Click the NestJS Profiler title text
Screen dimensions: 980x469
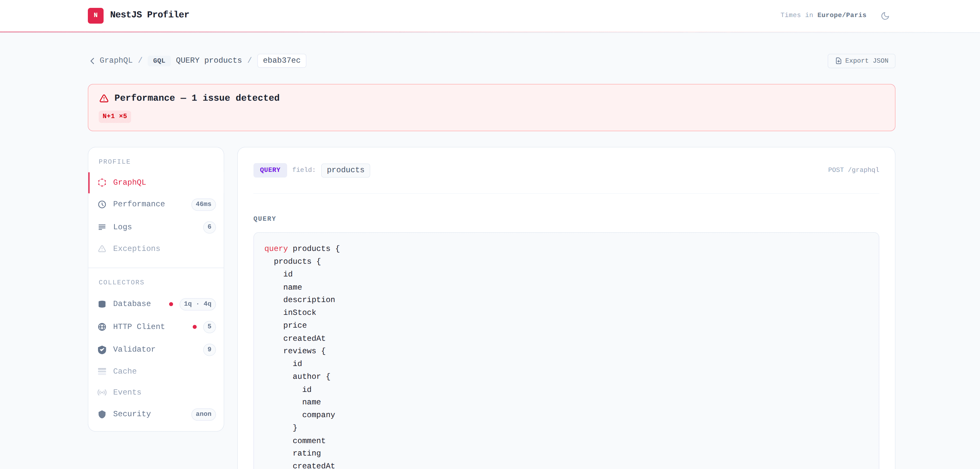pyautogui.click(x=149, y=15)
